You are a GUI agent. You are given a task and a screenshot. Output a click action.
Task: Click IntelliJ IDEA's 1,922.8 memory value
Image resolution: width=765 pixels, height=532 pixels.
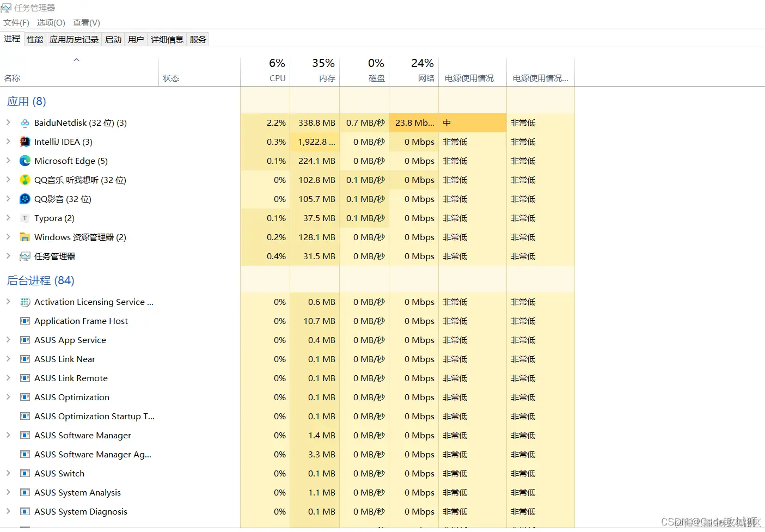pyautogui.click(x=316, y=142)
